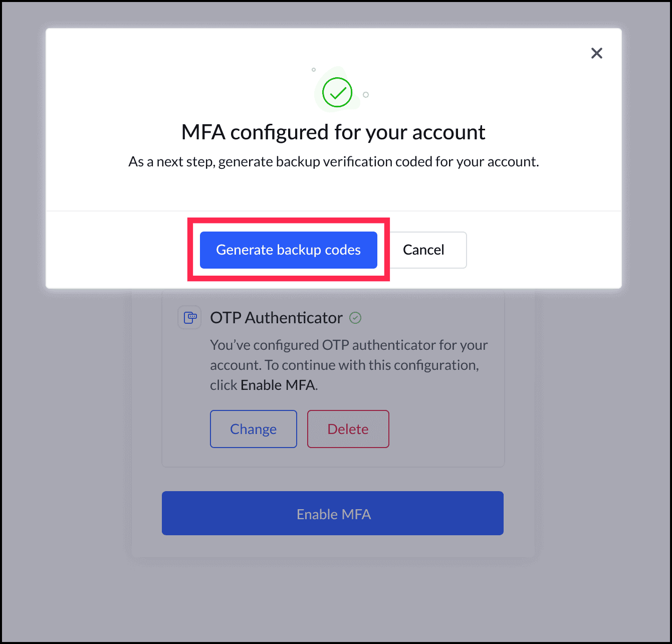The height and width of the screenshot is (644, 672).
Task: Click the word 'Cancel' label text
Action: point(423,250)
